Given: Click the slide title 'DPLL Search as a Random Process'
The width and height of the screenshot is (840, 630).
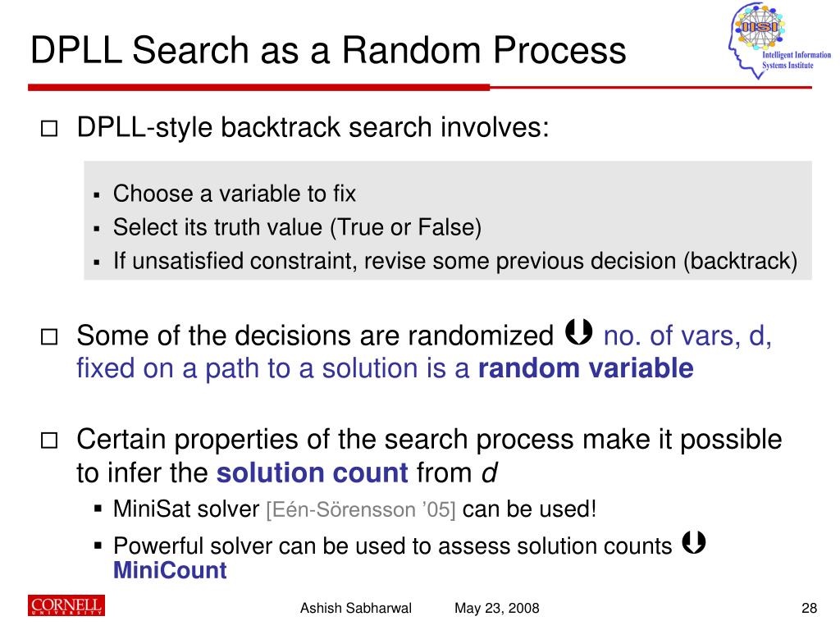Looking at the screenshot, I should [328, 50].
